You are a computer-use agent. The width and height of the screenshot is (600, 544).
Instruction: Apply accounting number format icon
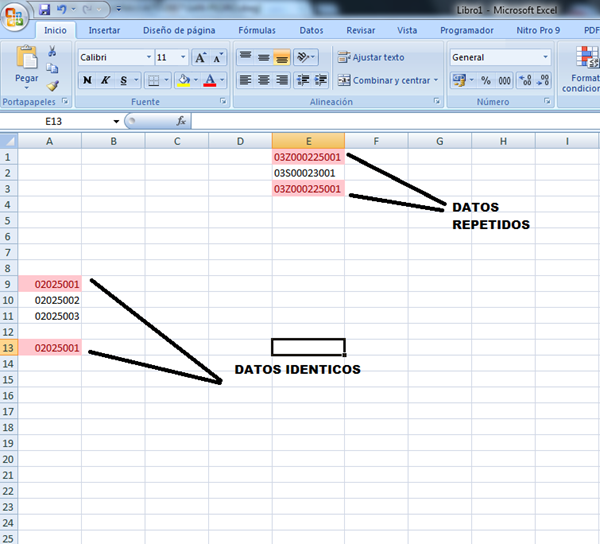[x=459, y=80]
